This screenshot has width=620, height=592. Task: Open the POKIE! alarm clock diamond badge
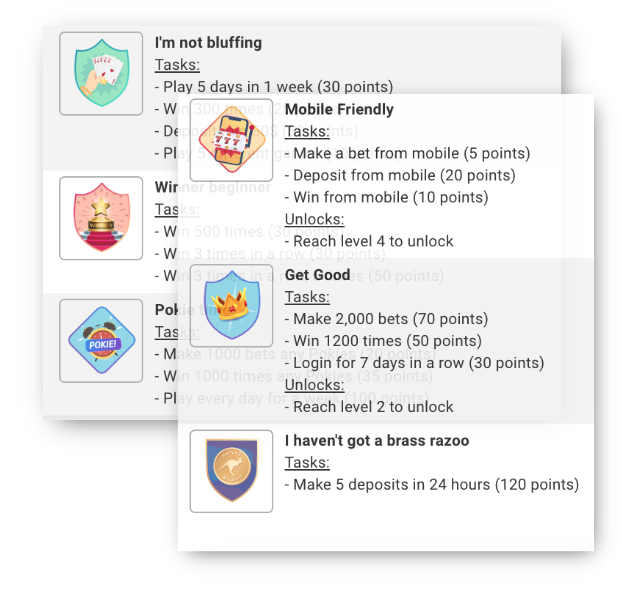tap(101, 340)
